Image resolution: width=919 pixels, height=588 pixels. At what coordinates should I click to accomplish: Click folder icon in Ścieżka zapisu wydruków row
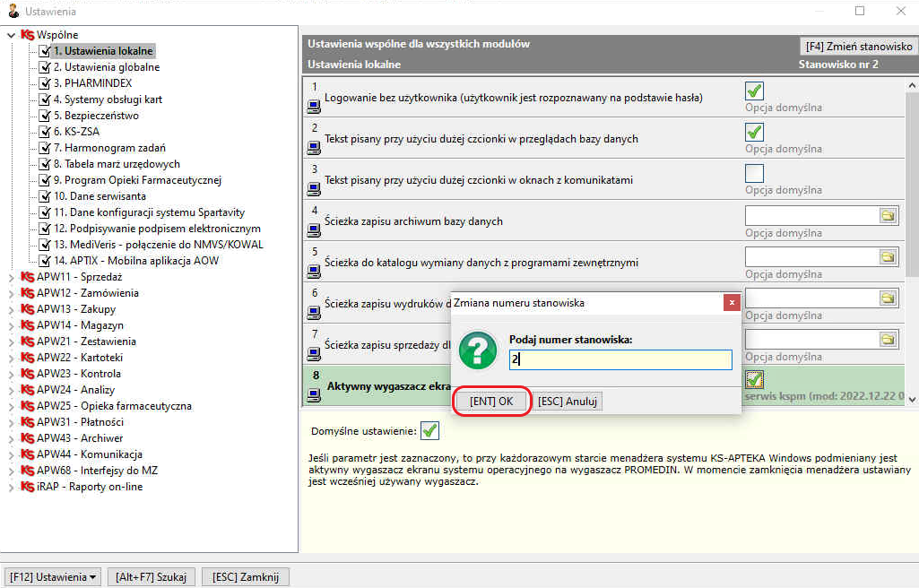pos(888,298)
